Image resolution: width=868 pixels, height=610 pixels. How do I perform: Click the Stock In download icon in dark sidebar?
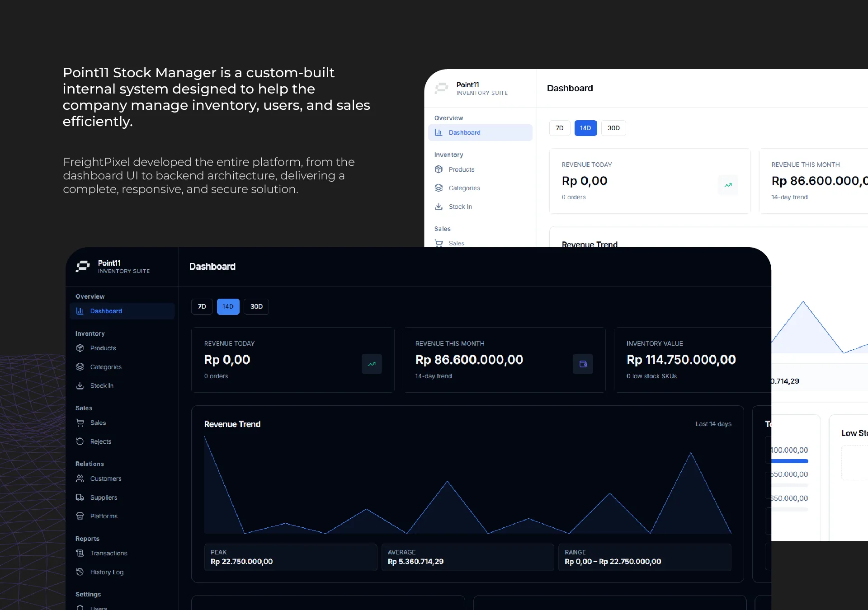[80, 385]
